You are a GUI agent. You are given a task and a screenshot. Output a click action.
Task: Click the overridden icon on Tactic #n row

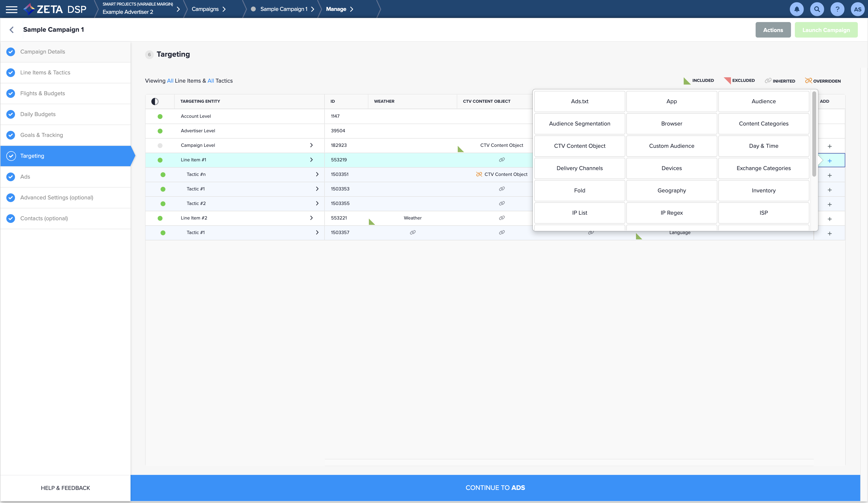(479, 174)
